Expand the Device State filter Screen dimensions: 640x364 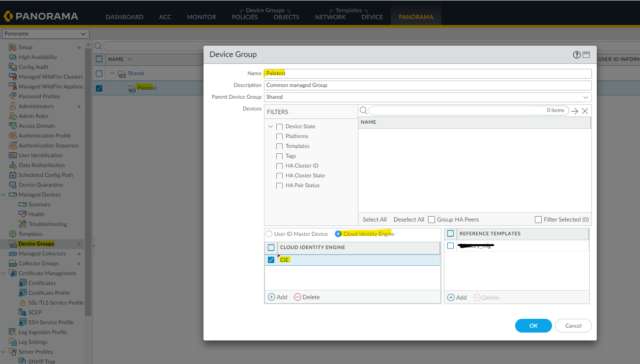click(x=270, y=126)
